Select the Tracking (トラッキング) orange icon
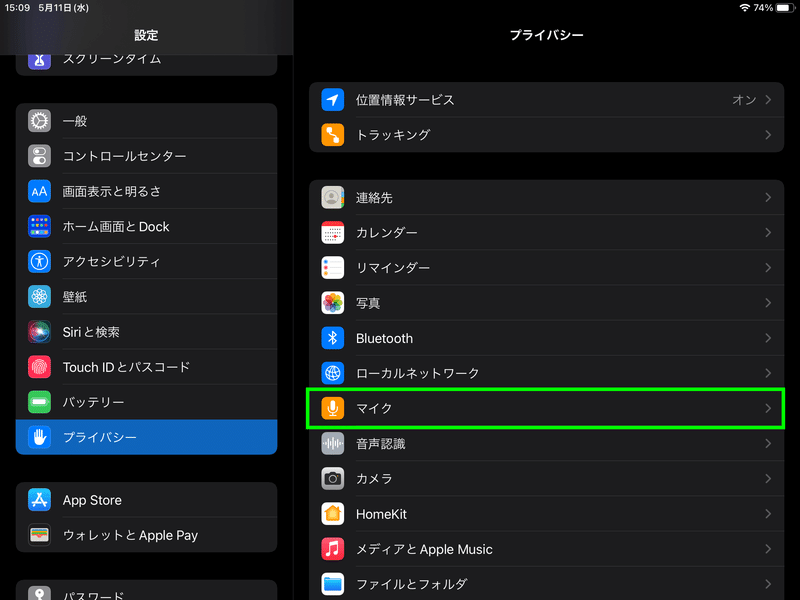This screenshot has width=800, height=600. tap(333, 135)
